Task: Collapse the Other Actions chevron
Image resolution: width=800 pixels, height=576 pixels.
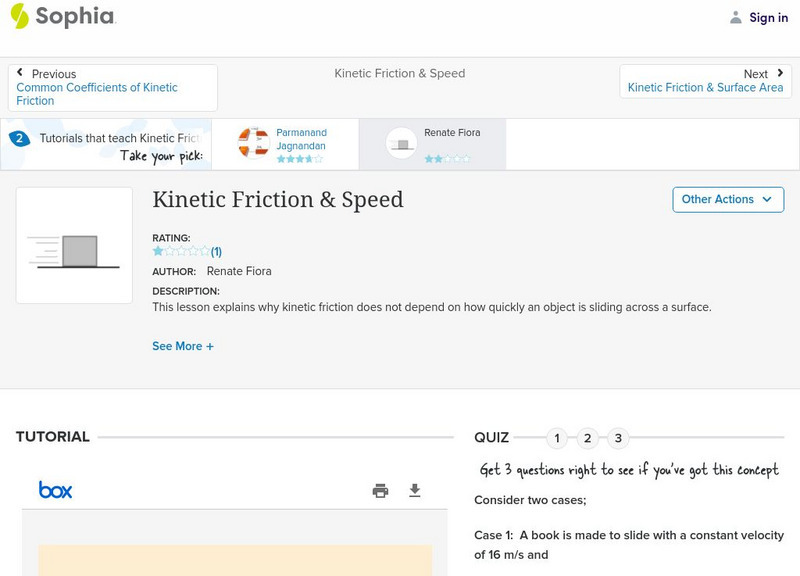Action: pos(767,200)
